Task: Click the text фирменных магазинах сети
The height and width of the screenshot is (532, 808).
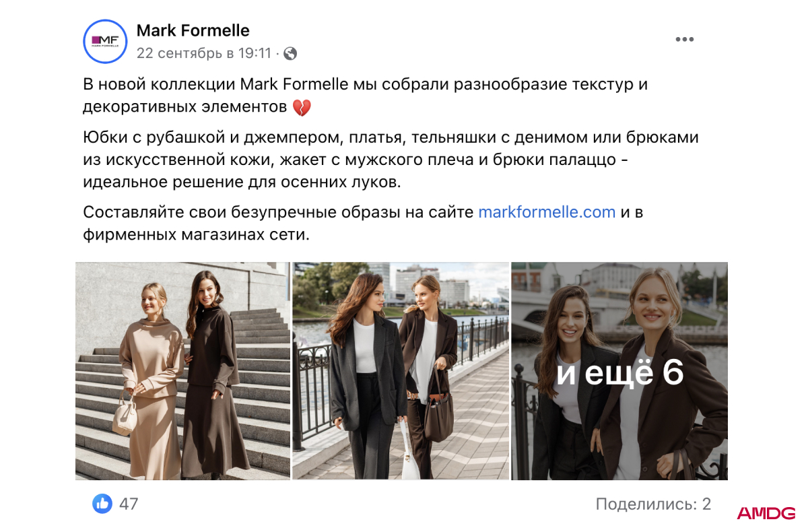Action: pyautogui.click(x=196, y=235)
